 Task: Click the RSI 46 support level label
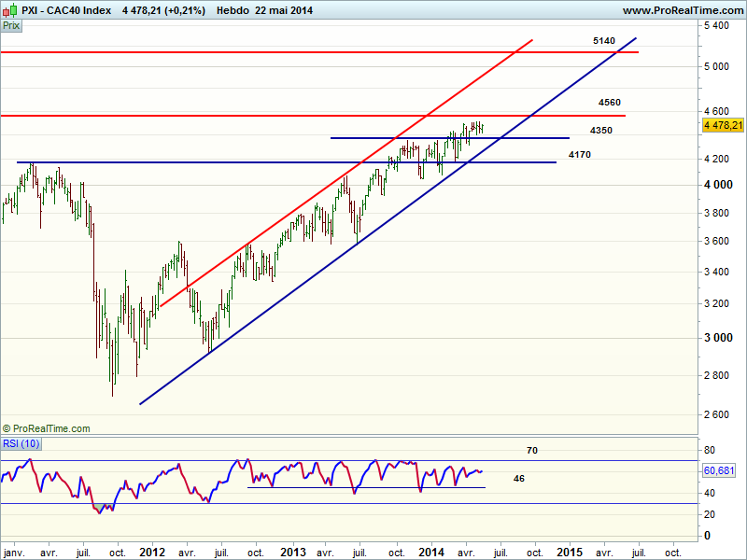click(x=519, y=478)
